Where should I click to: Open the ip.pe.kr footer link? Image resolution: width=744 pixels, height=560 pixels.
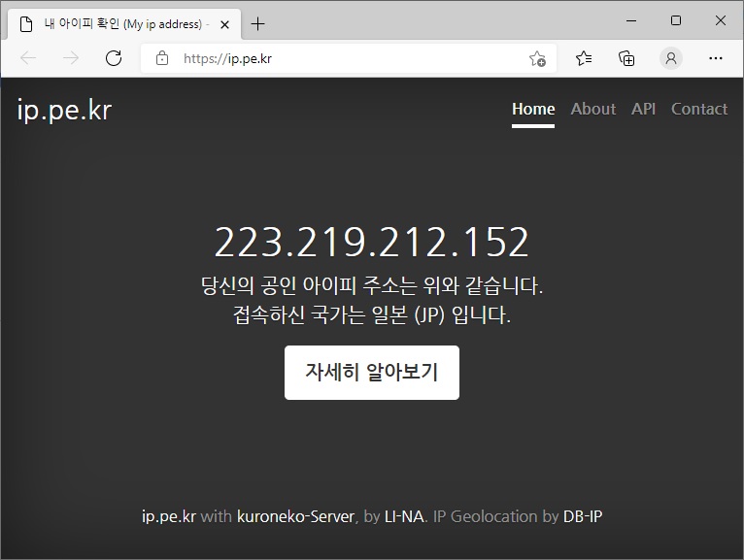(x=169, y=516)
